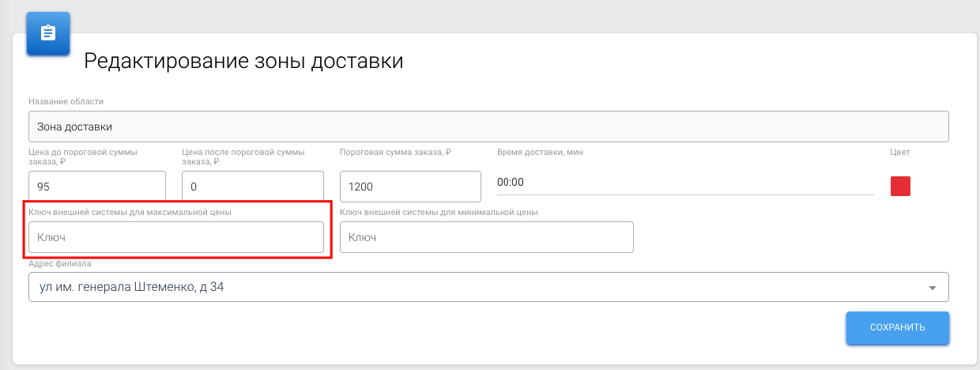Click the delivery time field showing 00:00
This screenshot has width=980, height=370.
pos(684,182)
